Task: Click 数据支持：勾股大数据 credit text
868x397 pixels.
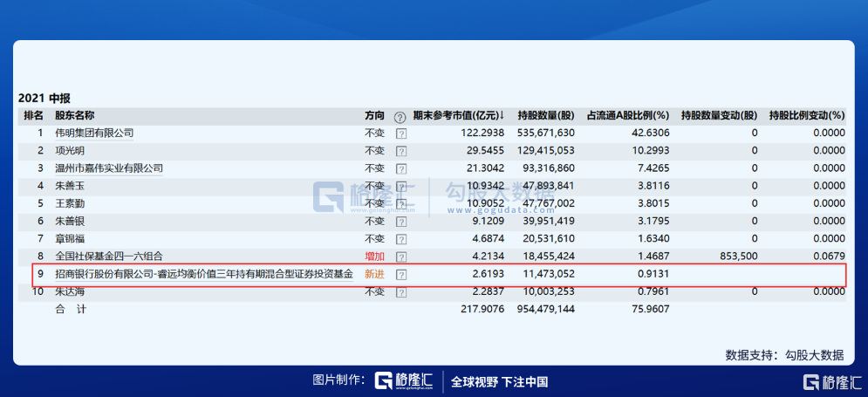Action: pos(785,355)
